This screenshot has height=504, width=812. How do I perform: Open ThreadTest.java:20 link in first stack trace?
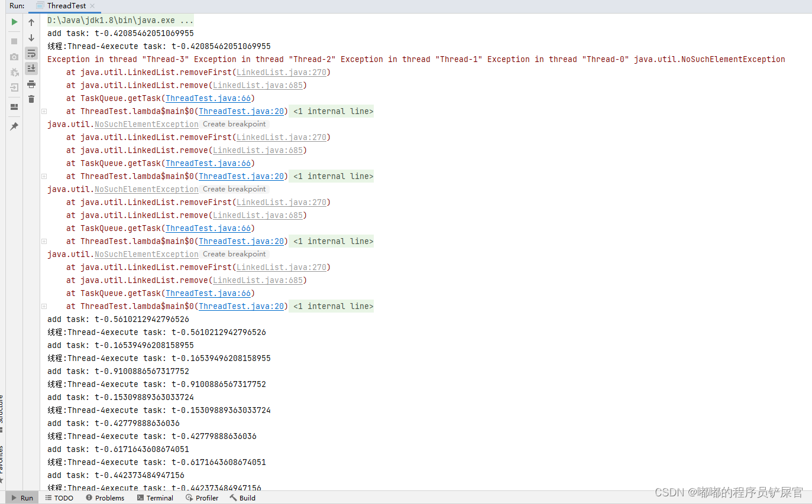[x=241, y=111]
